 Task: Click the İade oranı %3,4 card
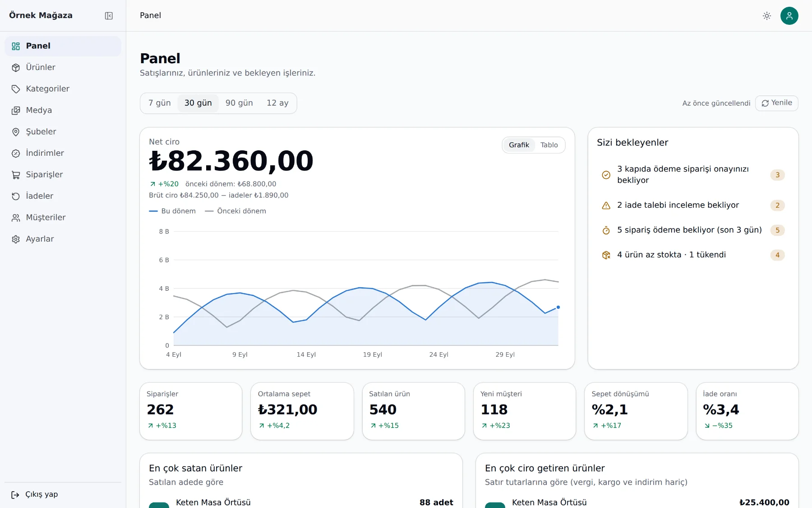click(747, 411)
